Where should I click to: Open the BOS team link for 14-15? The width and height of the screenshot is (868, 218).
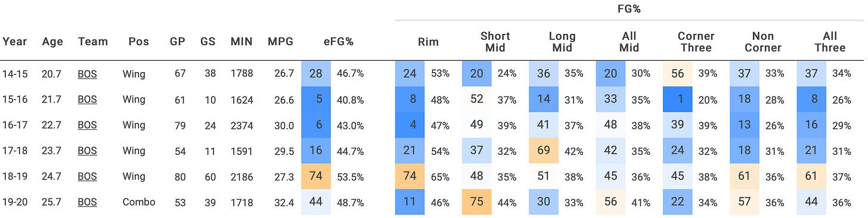[87, 74]
